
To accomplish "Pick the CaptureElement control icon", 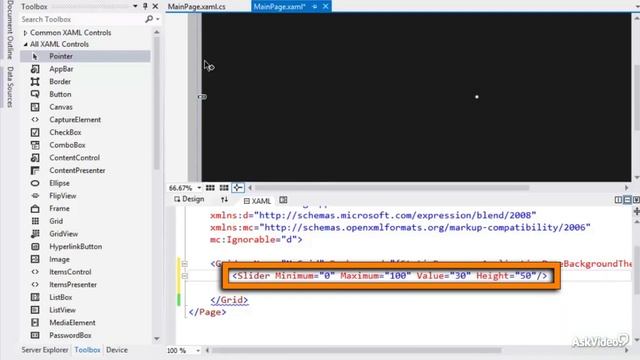I will (35, 120).
